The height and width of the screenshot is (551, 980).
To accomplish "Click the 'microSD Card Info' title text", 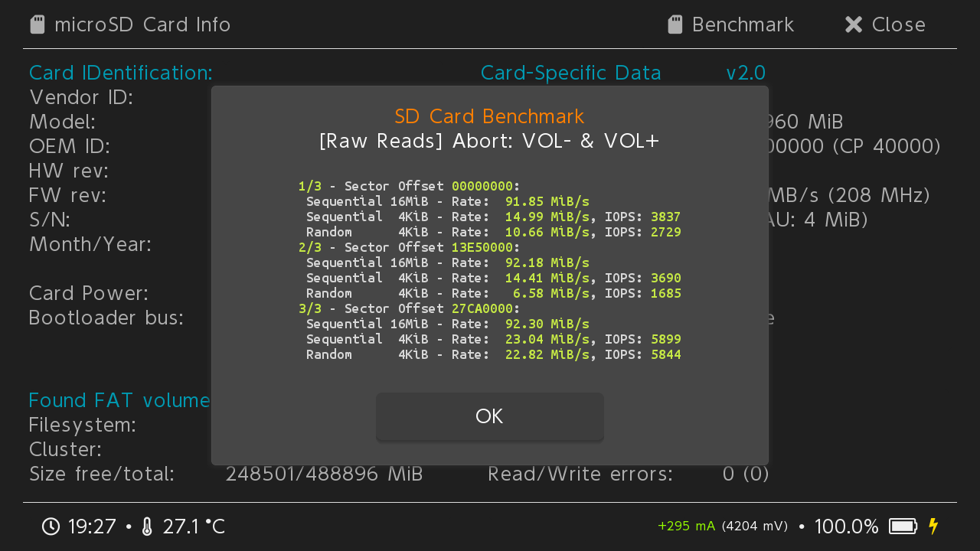I will (142, 24).
